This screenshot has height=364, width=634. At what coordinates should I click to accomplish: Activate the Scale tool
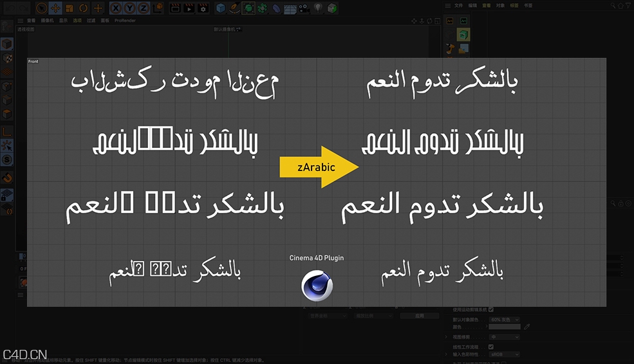click(x=70, y=8)
